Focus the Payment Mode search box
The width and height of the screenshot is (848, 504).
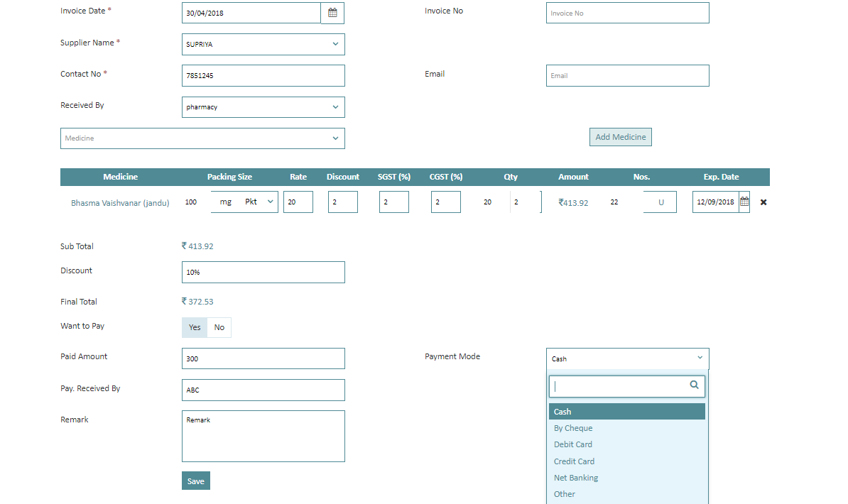[x=627, y=386]
